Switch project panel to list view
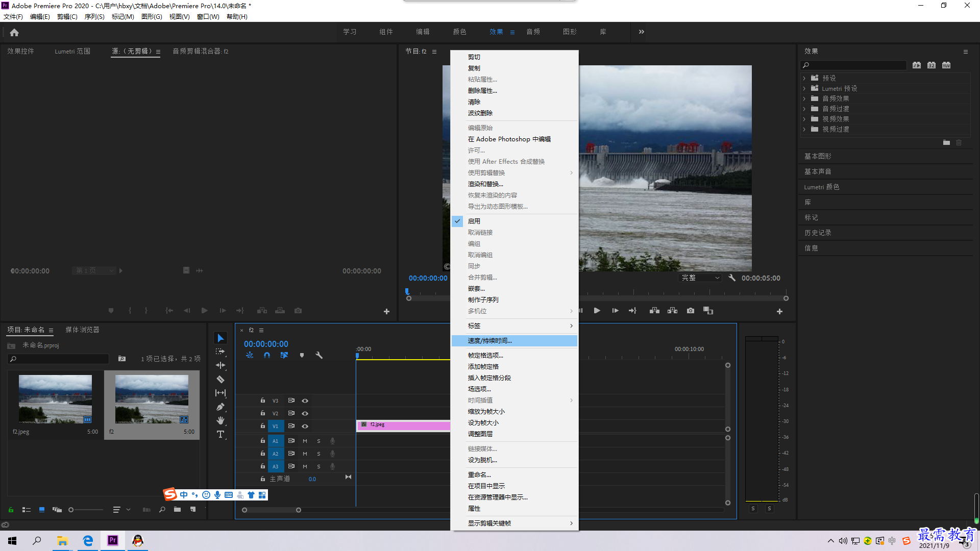Screen dimensions: 980x551 27,509
